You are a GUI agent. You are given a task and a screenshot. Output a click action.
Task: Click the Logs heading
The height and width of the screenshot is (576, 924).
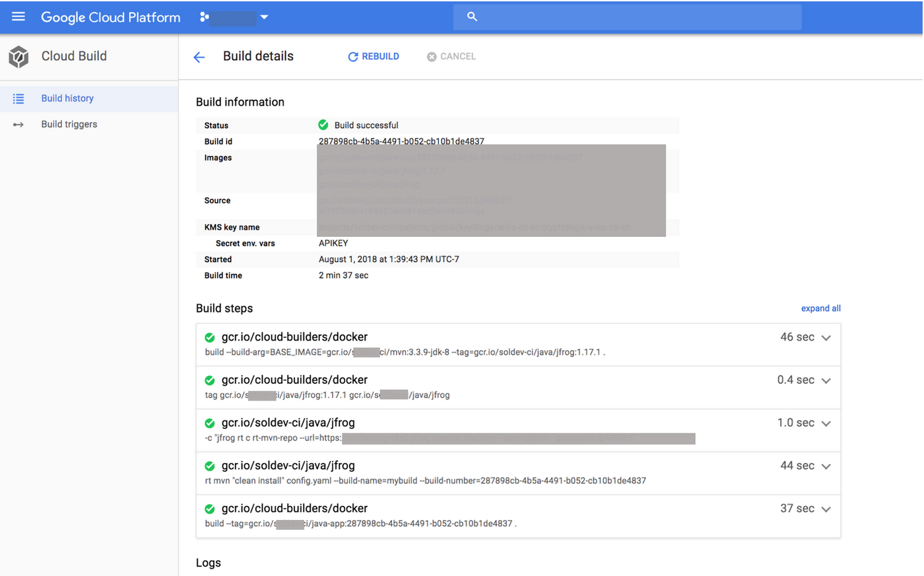click(x=209, y=563)
